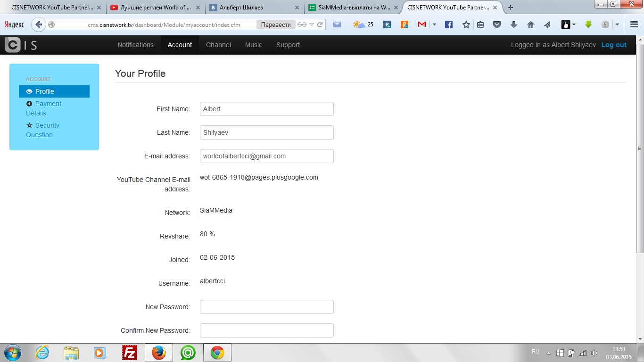The height and width of the screenshot is (362, 644).
Task: Click the reload page icon in address bar
Action: [x=320, y=25]
